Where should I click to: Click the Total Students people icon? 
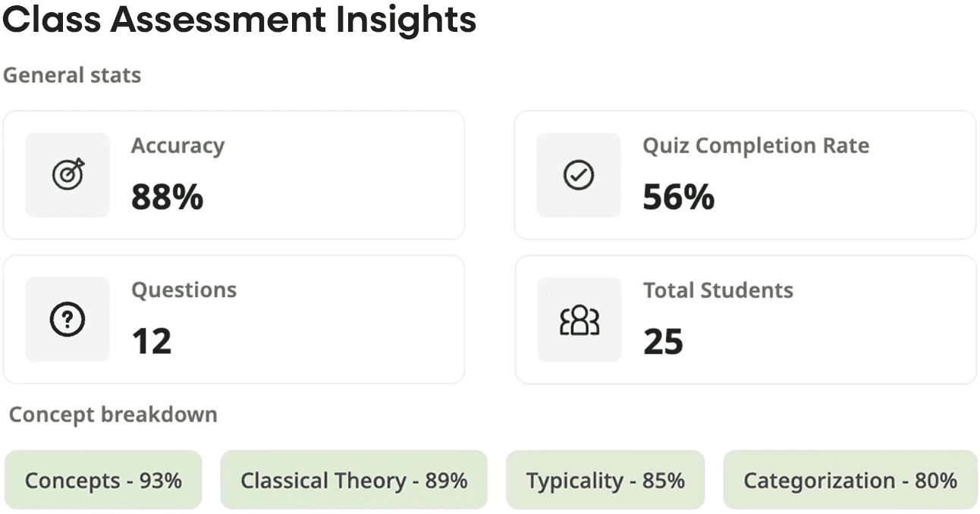pyautogui.click(x=580, y=320)
